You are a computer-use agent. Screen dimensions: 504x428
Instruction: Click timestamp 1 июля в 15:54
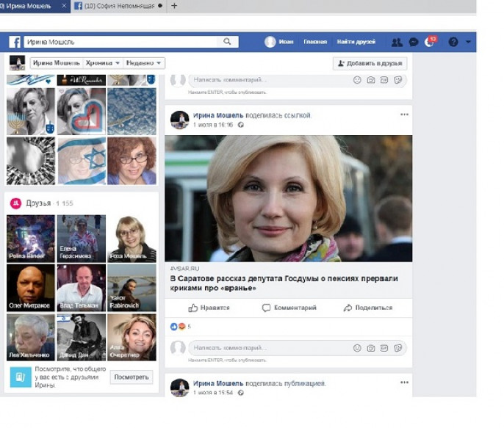pyautogui.click(x=213, y=393)
